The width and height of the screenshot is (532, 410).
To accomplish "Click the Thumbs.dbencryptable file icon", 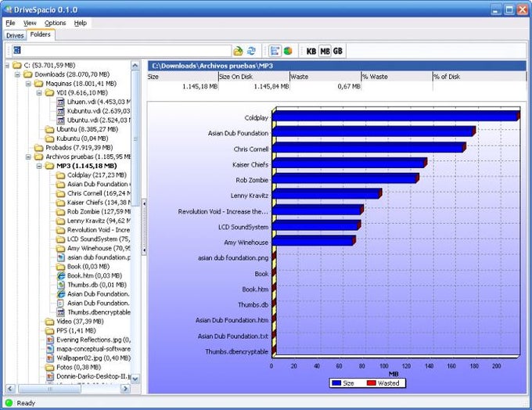I will click(x=61, y=313).
